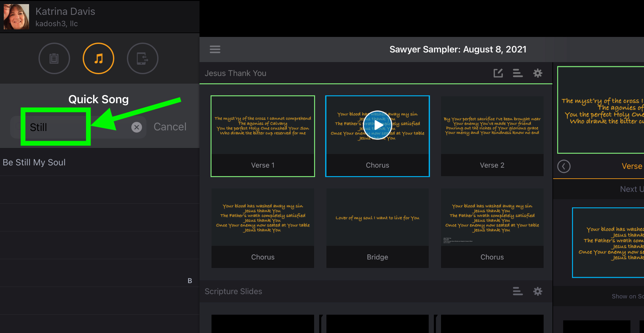Open arrangement list icon for Jesus Thank You
This screenshot has width=644, height=333.
tap(518, 73)
